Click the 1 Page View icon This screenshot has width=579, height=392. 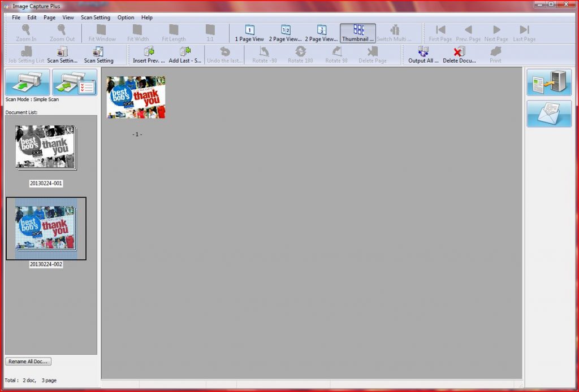249,31
